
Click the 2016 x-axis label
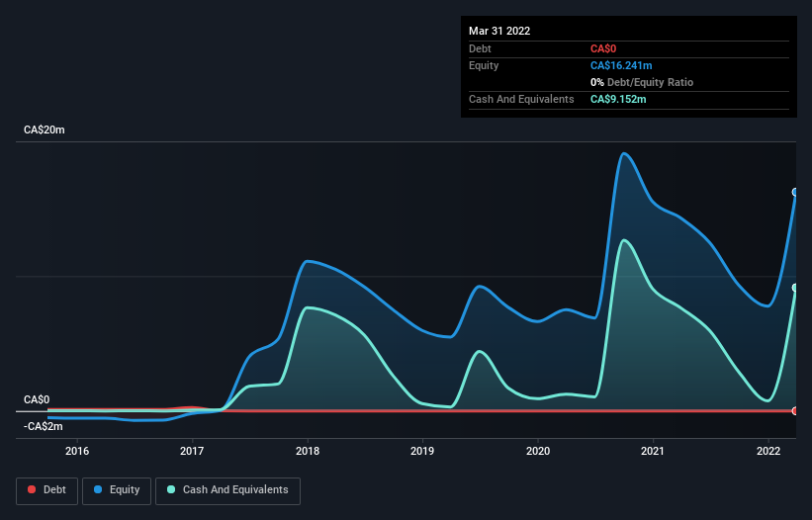(77, 451)
